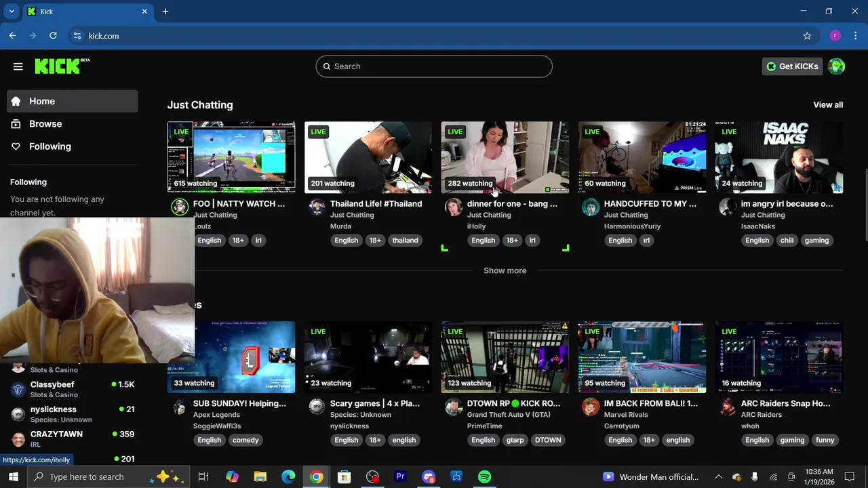This screenshot has height=488, width=868.
Task: Open Murda channel avatar
Action: tap(317, 207)
